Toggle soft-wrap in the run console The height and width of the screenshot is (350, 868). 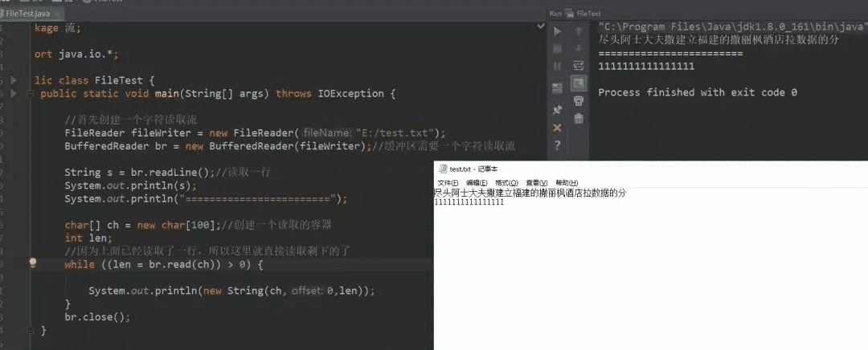pos(578,66)
